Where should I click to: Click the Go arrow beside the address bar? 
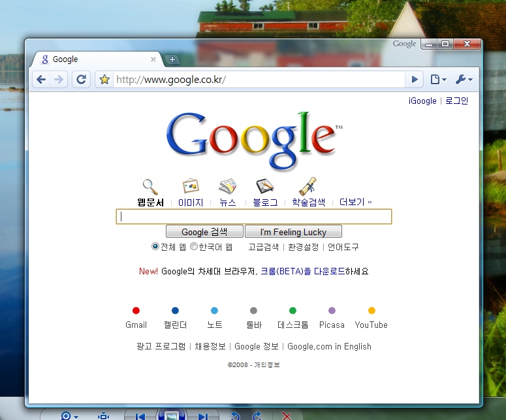point(415,80)
